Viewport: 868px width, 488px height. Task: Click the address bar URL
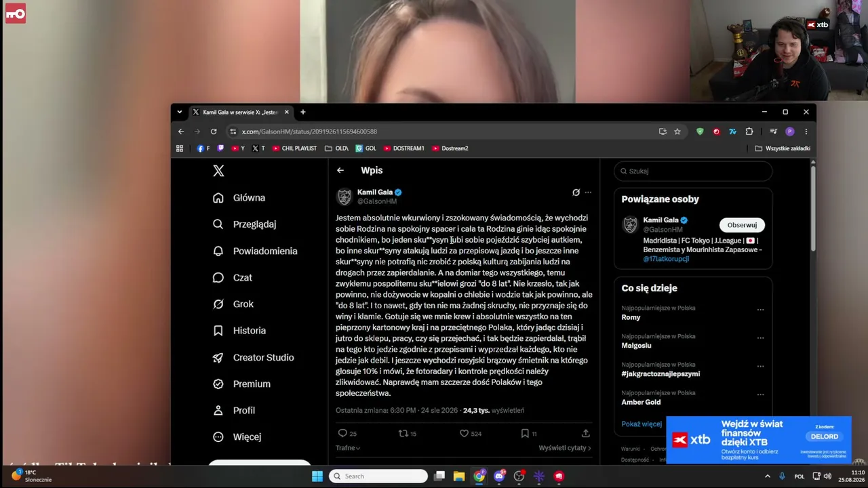(x=309, y=131)
